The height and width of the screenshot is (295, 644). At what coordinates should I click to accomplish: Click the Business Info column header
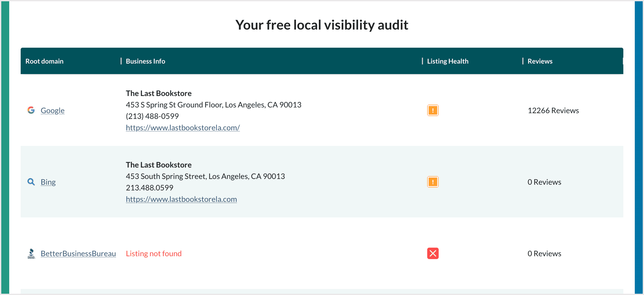click(x=145, y=61)
